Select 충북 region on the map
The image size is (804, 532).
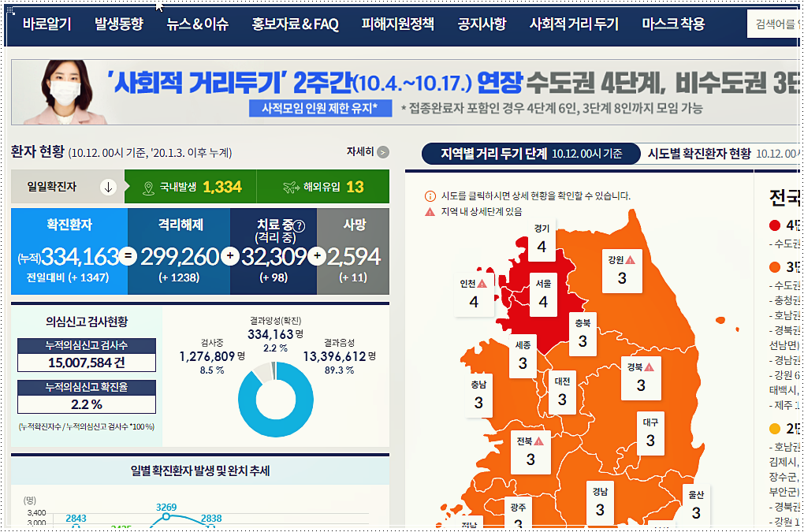583,334
